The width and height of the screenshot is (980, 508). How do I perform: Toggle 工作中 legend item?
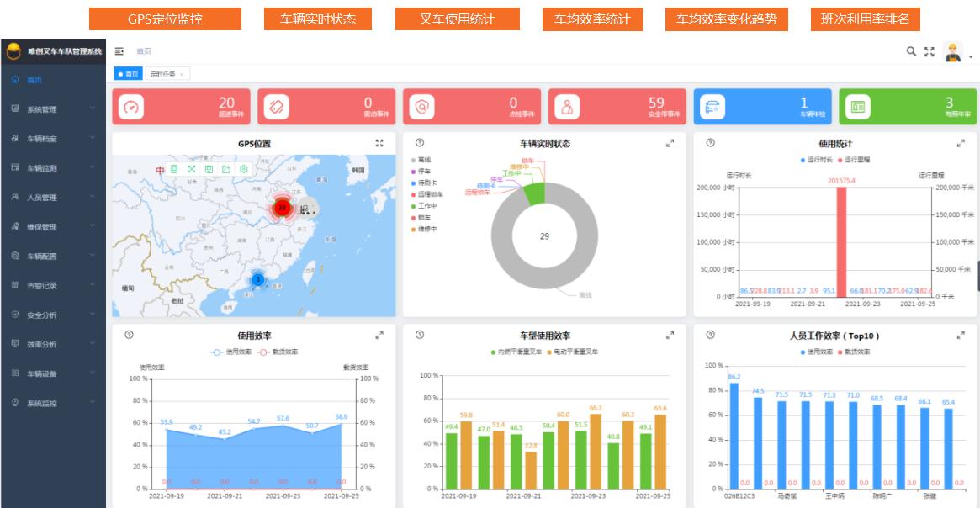424,205
